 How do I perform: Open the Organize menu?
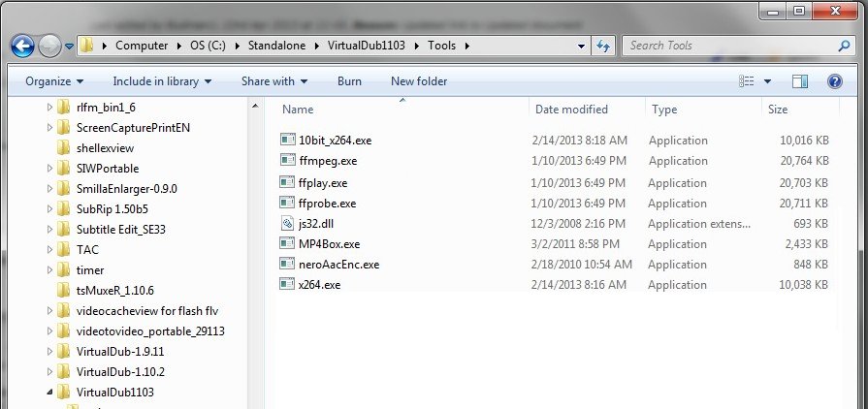pos(54,81)
